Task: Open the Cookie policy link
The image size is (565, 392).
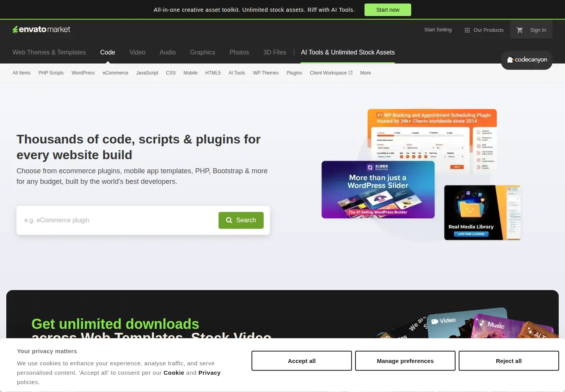Action: [x=174, y=373]
